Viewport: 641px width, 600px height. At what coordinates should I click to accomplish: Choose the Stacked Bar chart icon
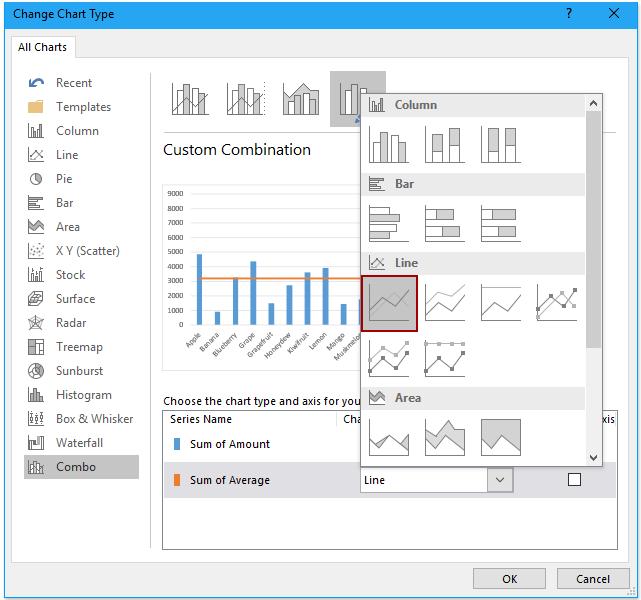(x=445, y=223)
